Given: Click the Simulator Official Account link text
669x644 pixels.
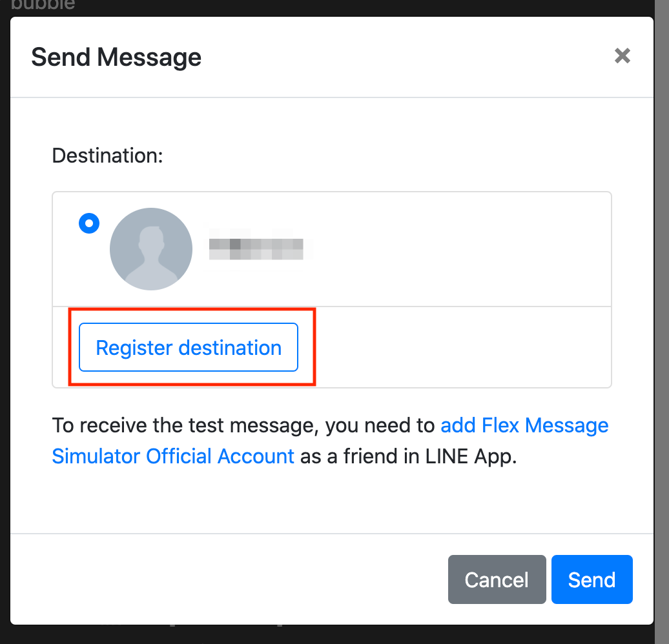Looking at the screenshot, I should [x=173, y=456].
